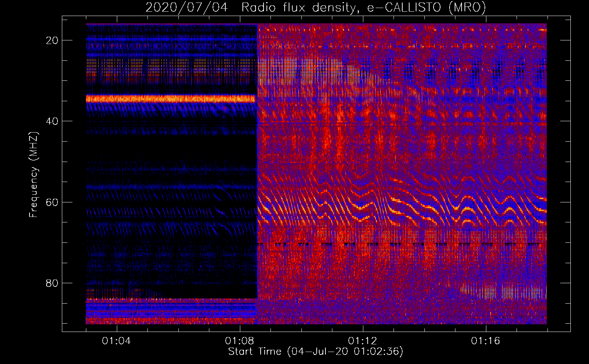The height and width of the screenshot is (364, 589).
Task: Click the '01:16' time tick label
Action: [486, 341]
